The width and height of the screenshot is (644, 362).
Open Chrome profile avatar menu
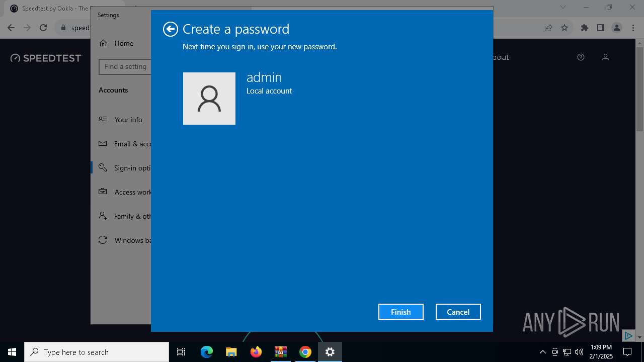pyautogui.click(x=617, y=28)
